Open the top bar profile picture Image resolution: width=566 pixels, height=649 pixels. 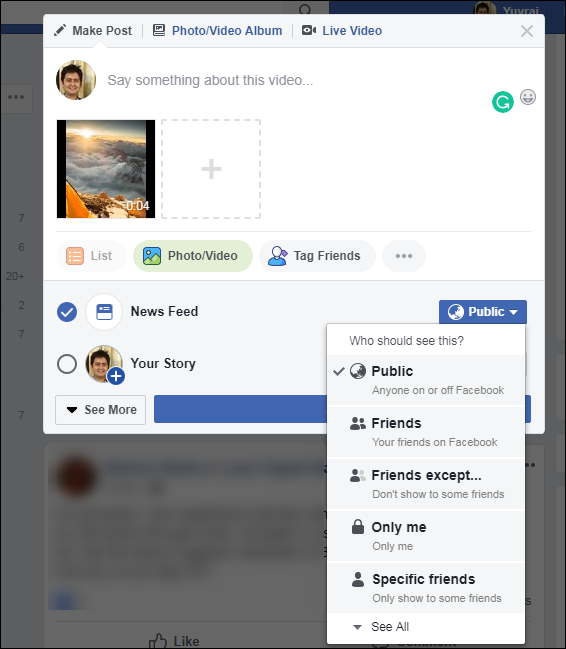click(485, 8)
